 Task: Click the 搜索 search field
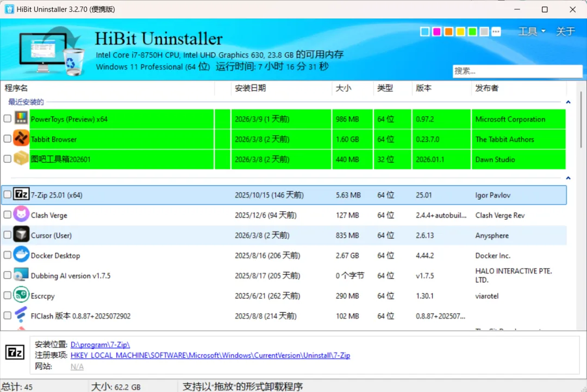[517, 71]
